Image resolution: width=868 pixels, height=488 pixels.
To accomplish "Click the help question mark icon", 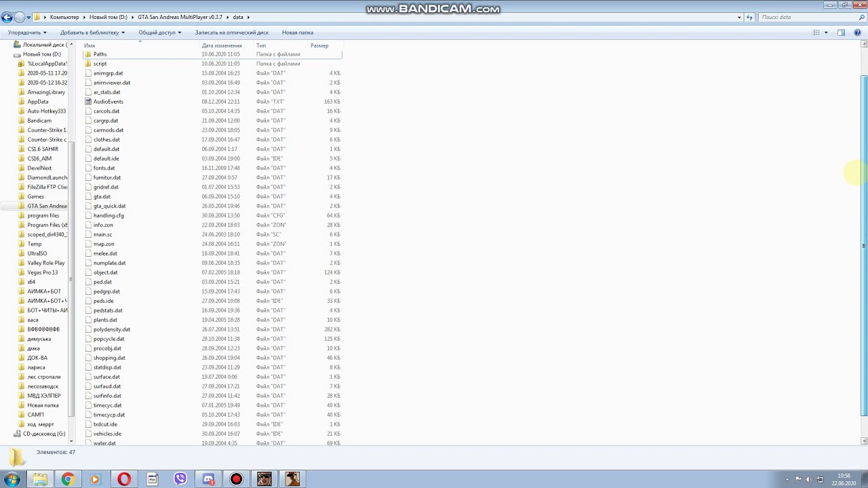I will 859,33.
